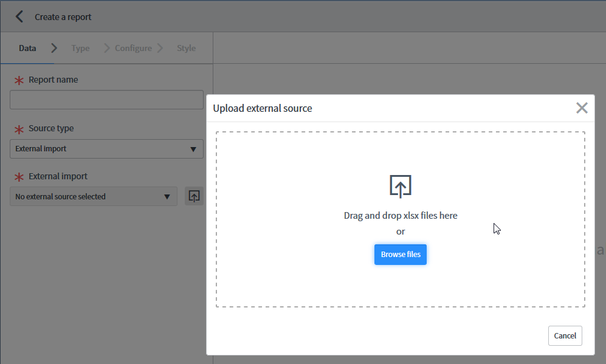Click the upload arrow icon in the drop zone

pyautogui.click(x=400, y=187)
